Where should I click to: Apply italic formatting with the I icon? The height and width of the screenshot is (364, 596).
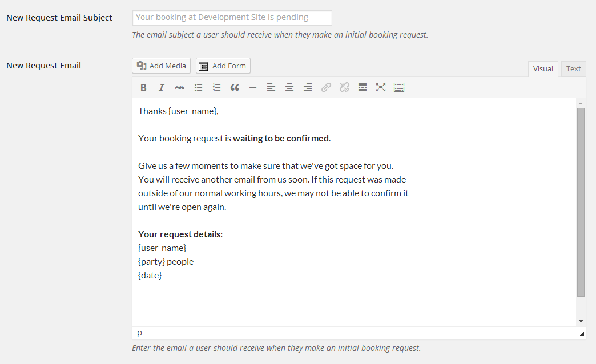click(x=162, y=87)
